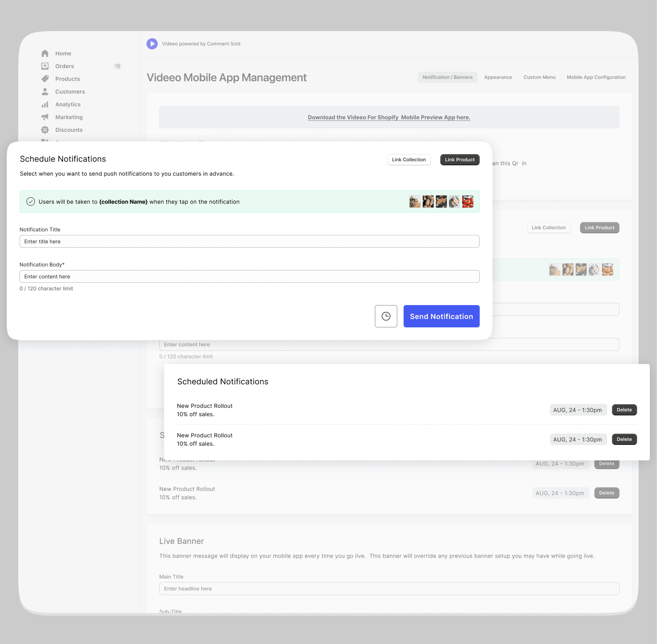657x644 pixels.
Task: Open the Analytics sidebar item
Action: (x=68, y=104)
